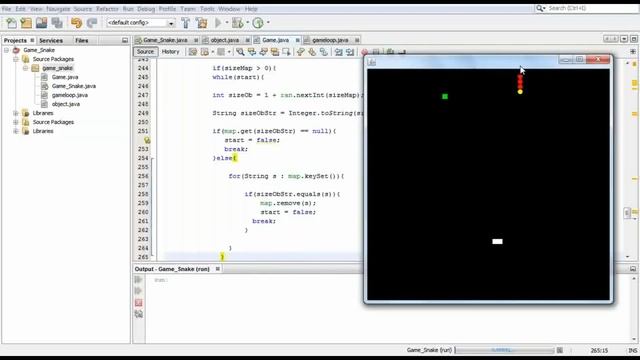Show the editor tabs dropdown list
Screen dimensions: 640x360
coord(624,39)
